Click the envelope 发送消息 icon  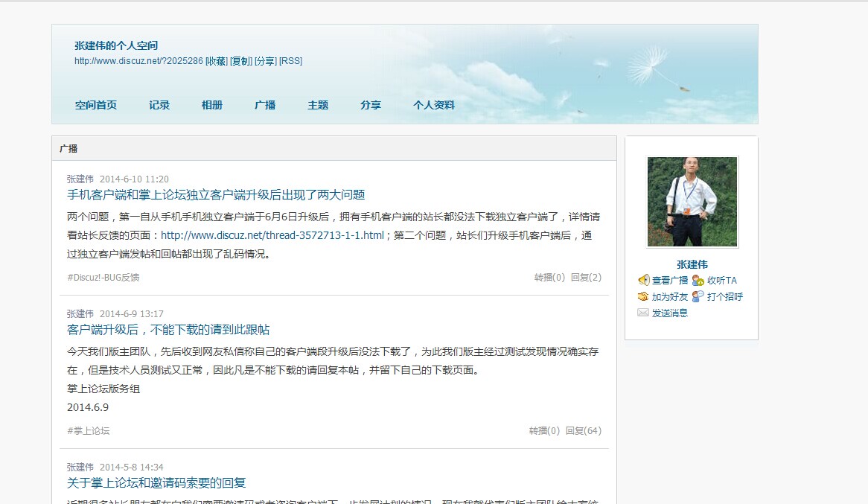coord(643,312)
